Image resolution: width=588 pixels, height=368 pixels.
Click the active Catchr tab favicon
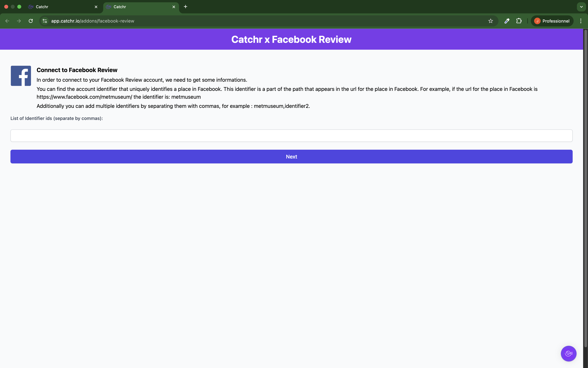pos(108,7)
